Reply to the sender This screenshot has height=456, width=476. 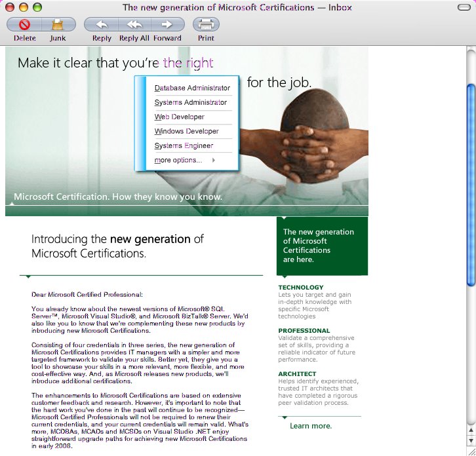click(x=102, y=25)
